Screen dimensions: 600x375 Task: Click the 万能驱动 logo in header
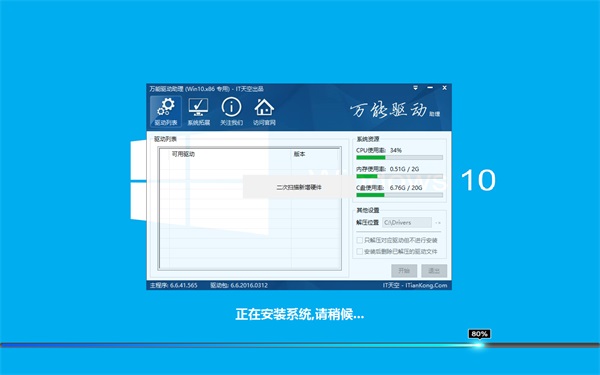[394, 110]
